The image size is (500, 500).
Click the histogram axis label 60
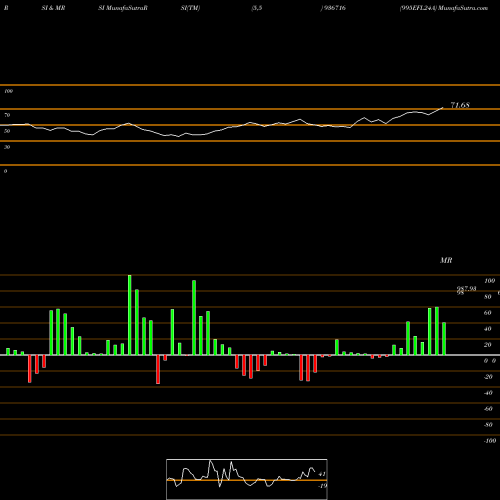click(x=488, y=313)
